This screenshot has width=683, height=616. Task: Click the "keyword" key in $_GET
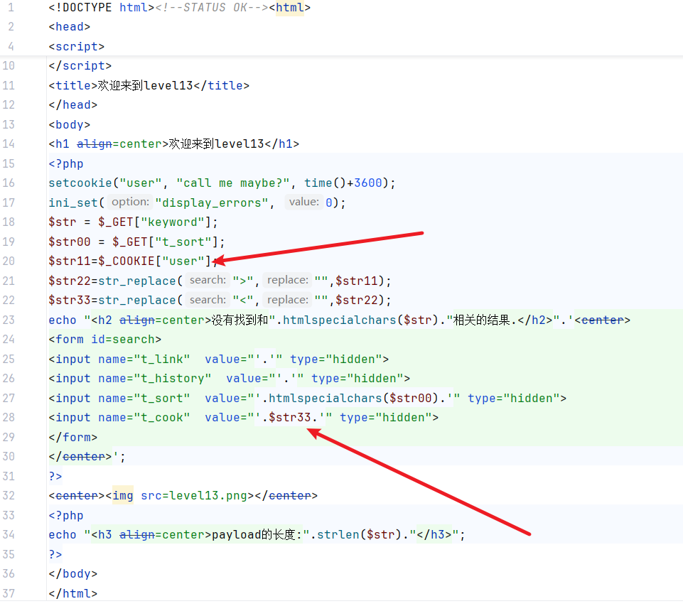[172, 222]
